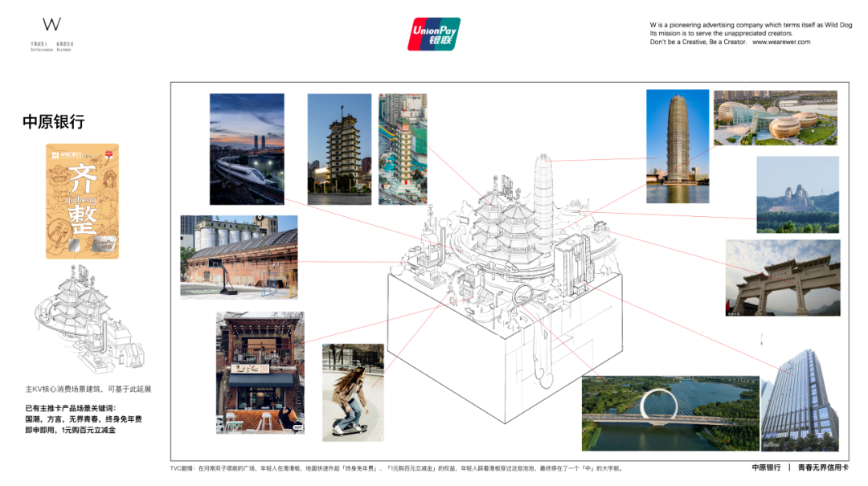
Task: Select the golden dome arts center photo
Action: [x=775, y=118]
